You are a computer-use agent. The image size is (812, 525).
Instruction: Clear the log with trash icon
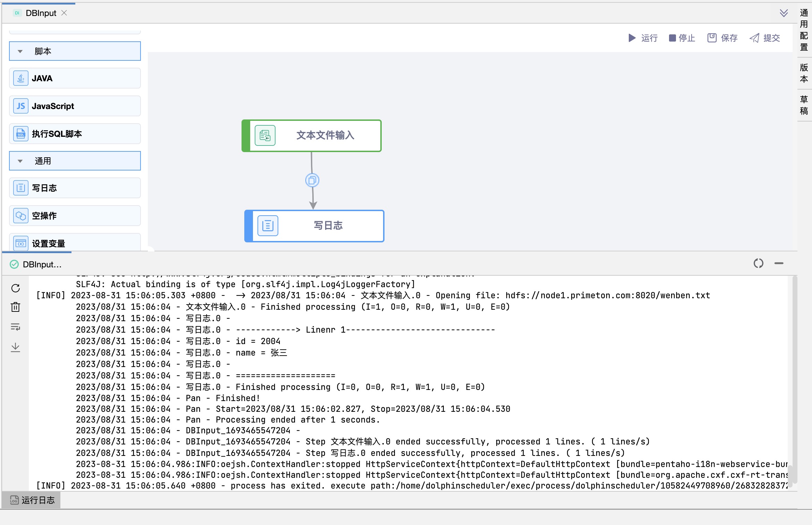click(x=16, y=307)
